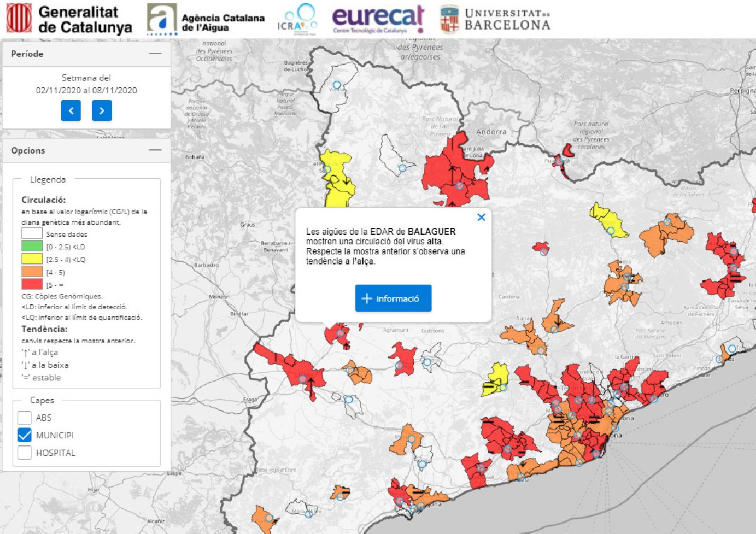Viewport: 756px width, 534px height.
Task: Uncheck the MUNICIPI layer checkbox
Action: [25, 435]
